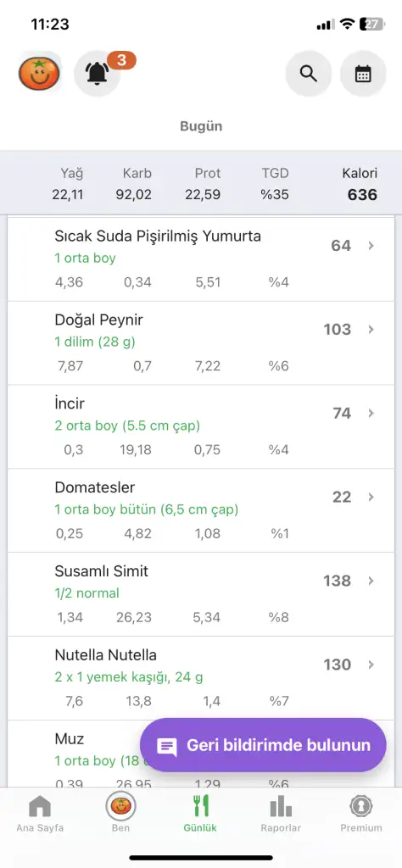Open notifications bell with badge 3
402x868 pixels.
98,74
